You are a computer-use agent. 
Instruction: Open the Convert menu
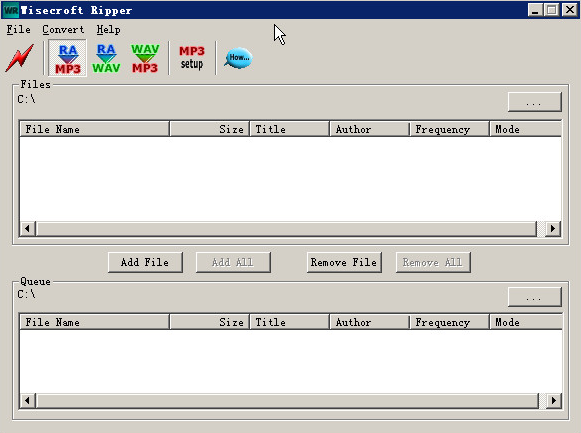63,30
